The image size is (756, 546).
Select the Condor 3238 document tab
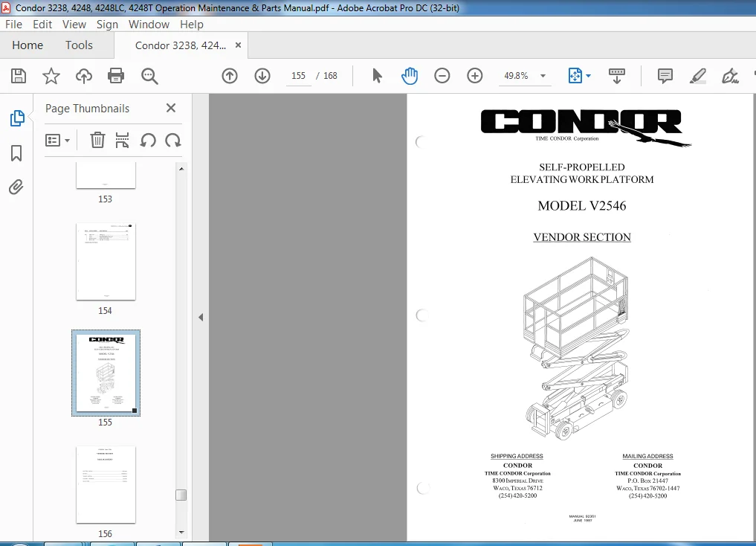pos(181,45)
